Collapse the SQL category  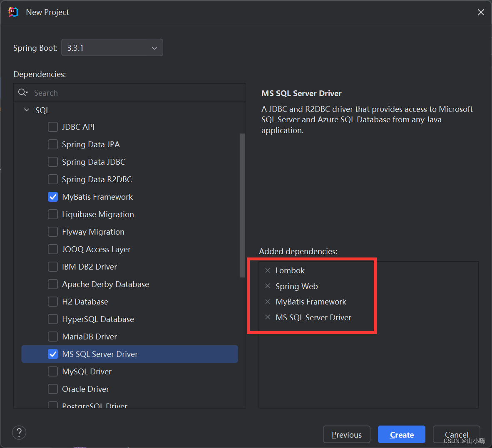27,110
